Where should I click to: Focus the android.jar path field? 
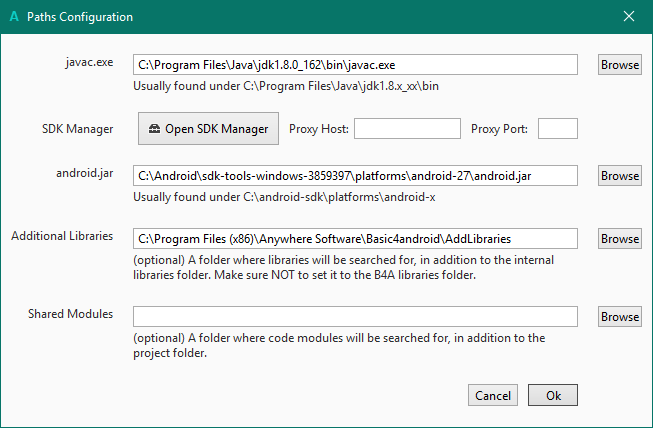pos(355,176)
